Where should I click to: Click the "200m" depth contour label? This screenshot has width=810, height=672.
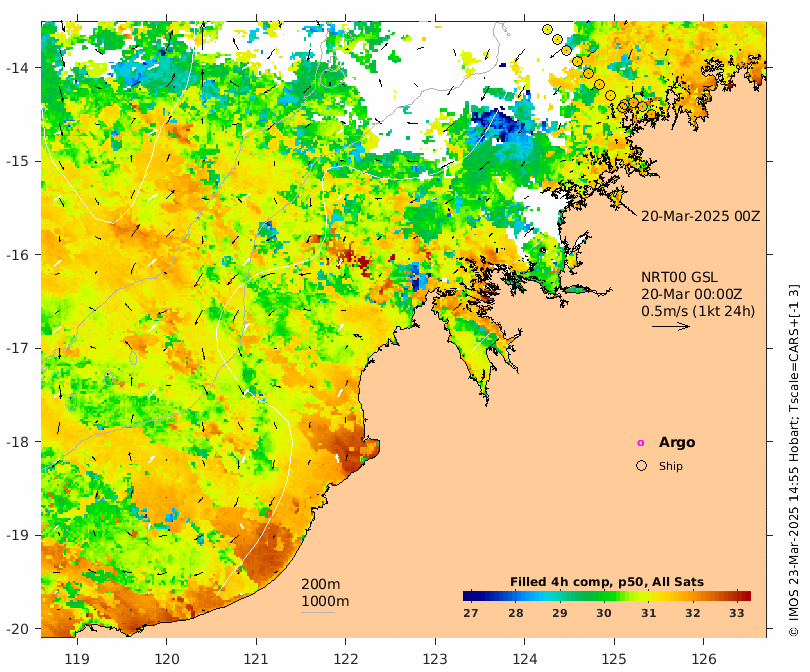321,584
